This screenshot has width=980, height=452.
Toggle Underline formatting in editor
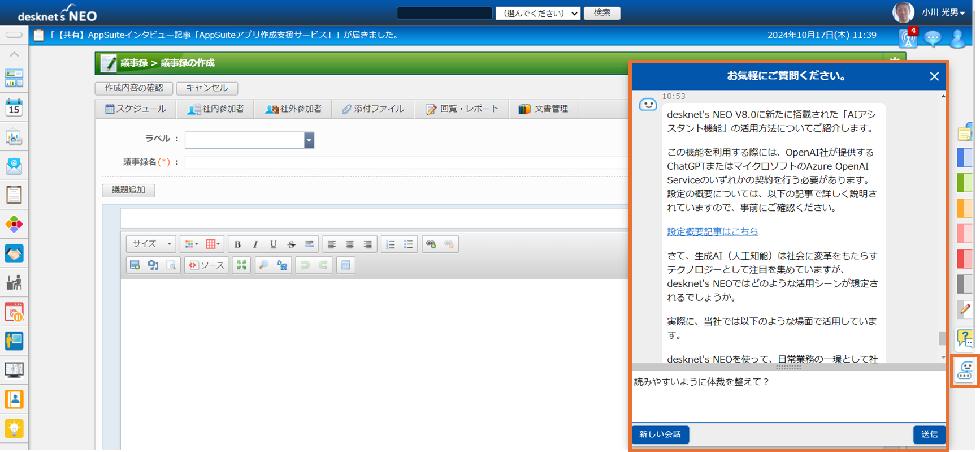(274, 244)
